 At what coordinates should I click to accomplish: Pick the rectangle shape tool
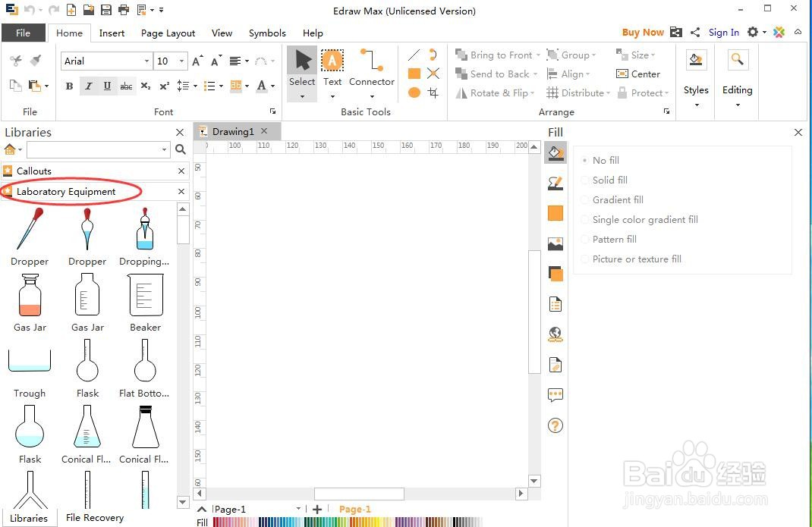(x=414, y=74)
